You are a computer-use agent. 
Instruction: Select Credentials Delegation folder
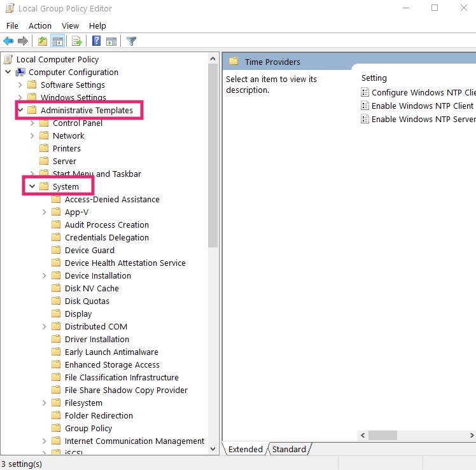(107, 238)
